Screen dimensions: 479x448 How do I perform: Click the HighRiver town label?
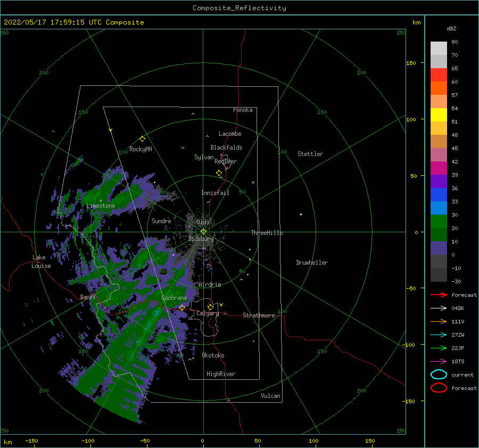(221, 374)
